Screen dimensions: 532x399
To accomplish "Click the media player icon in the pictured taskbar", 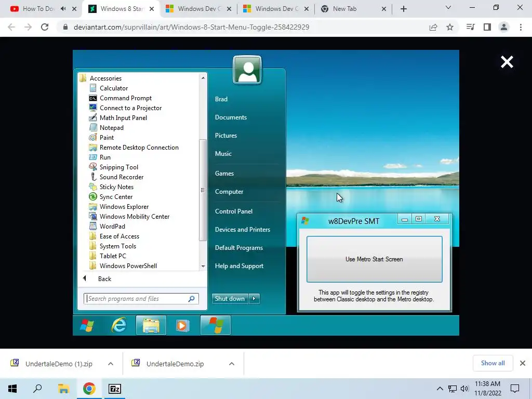I will tap(182, 325).
